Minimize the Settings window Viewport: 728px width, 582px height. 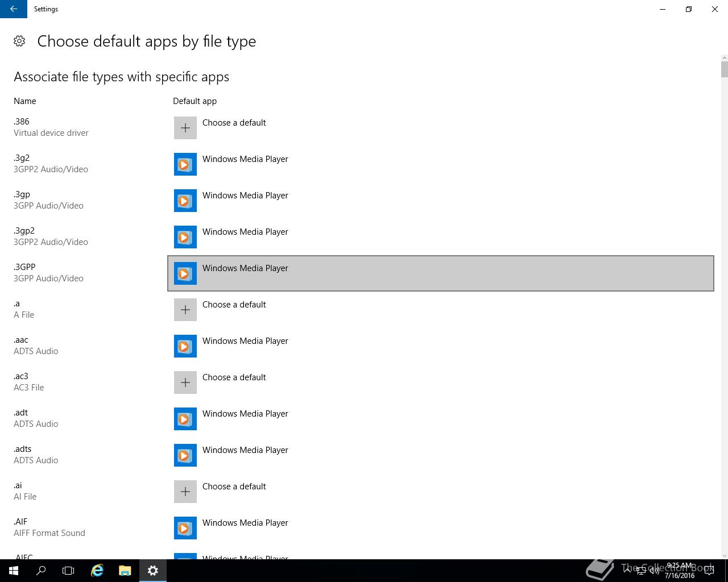tap(663, 9)
